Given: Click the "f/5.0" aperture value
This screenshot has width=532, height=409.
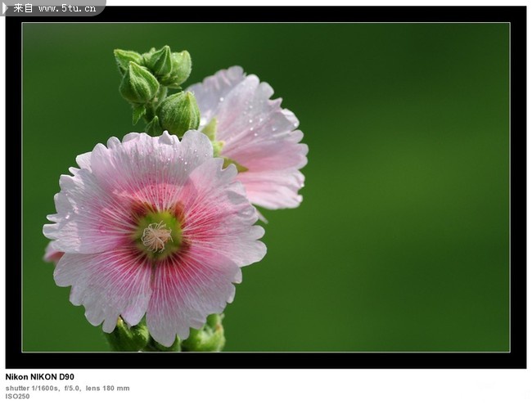Looking at the screenshot, I should point(72,388).
